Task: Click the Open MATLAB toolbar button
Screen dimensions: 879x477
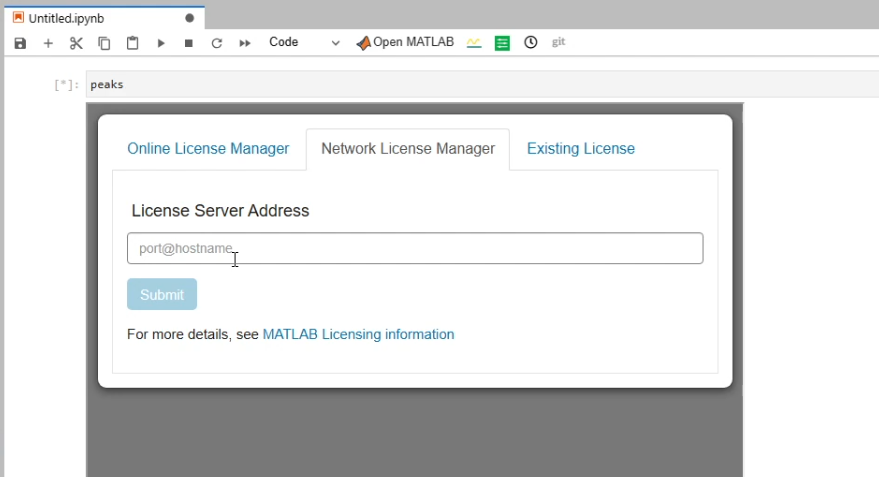Action: point(405,43)
